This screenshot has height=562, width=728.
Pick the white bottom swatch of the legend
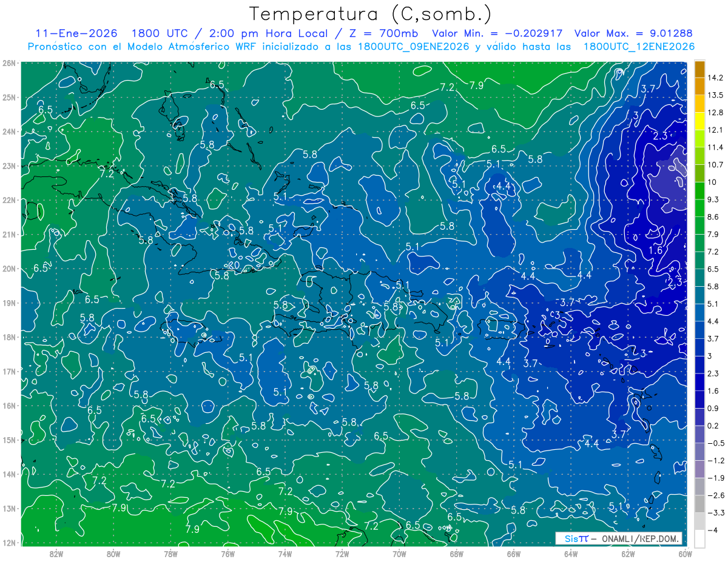pyautogui.click(x=699, y=538)
